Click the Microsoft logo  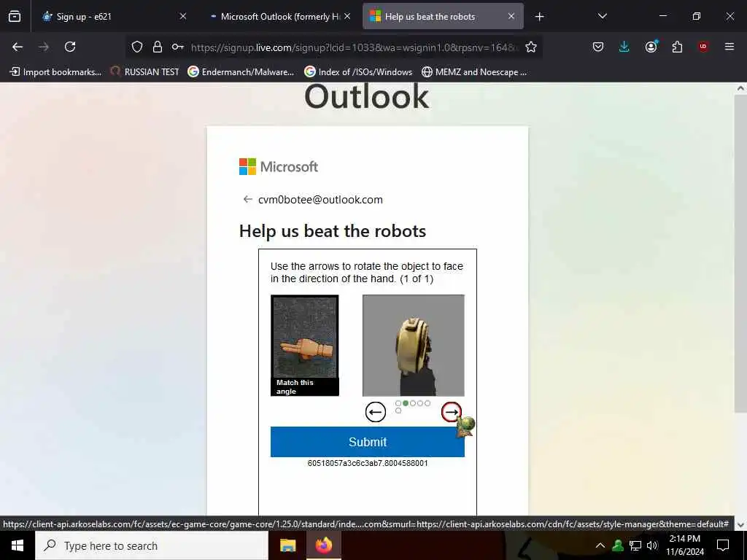[279, 167]
